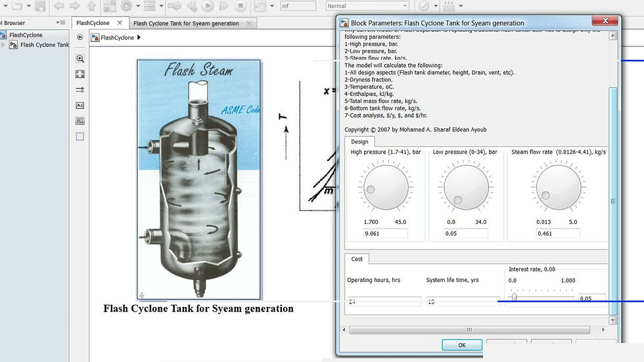The image size is (644, 362).
Task: Click Hide/Show Explorer Bar arrow icon
Action: coord(80,37)
